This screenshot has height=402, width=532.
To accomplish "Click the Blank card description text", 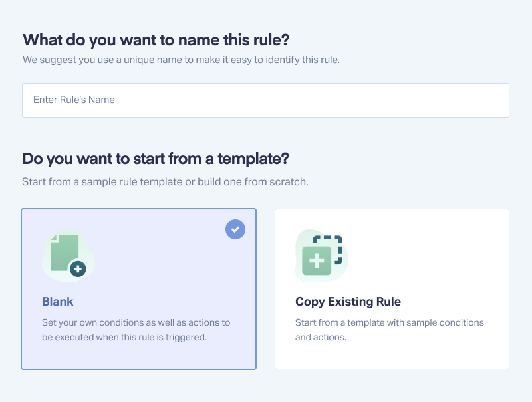I will coord(136,330).
